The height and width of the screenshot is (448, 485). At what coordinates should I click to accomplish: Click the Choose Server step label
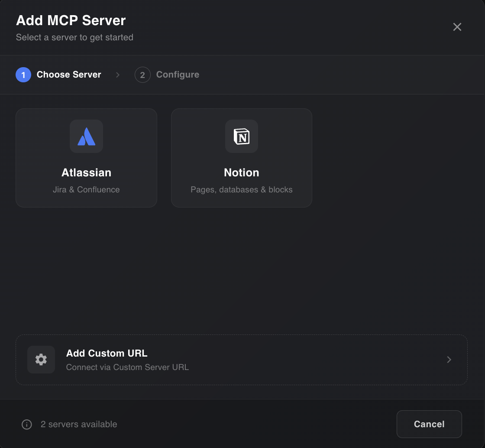pos(68,75)
